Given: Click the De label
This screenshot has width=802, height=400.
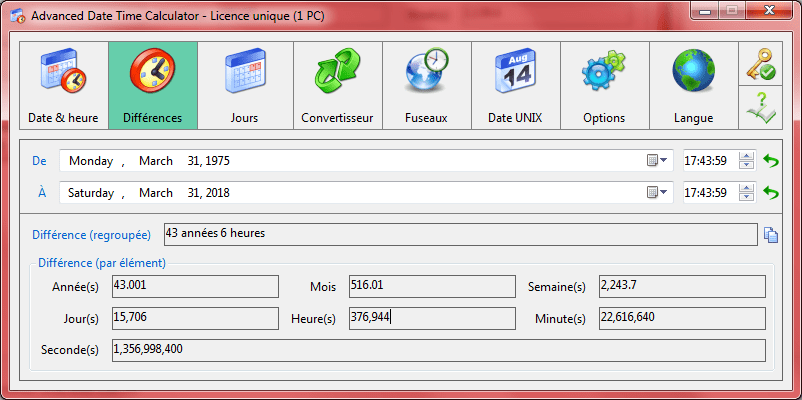Looking at the screenshot, I should pyautogui.click(x=39, y=161).
